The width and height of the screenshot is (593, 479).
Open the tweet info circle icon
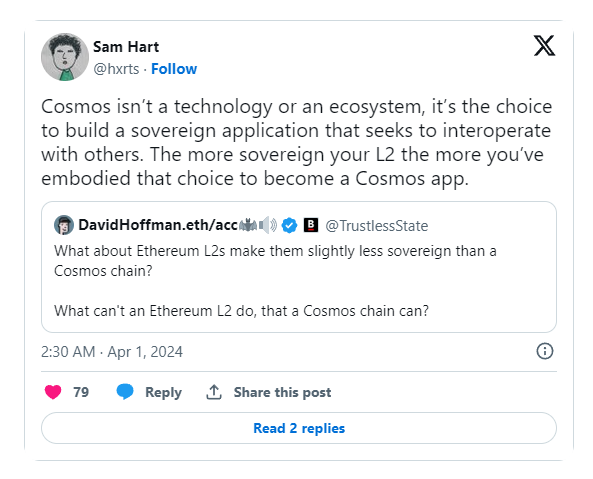pos(545,351)
